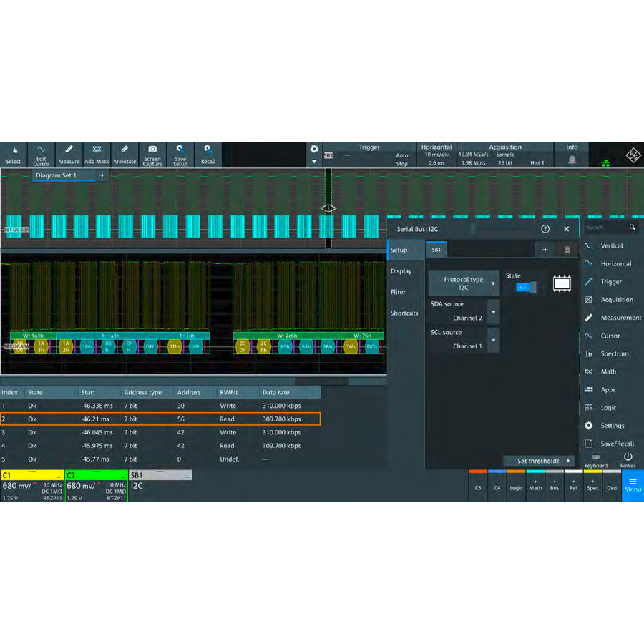This screenshot has width=644, height=644.
Task: Open the Annotate tool
Action: pyautogui.click(x=124, y=156)
